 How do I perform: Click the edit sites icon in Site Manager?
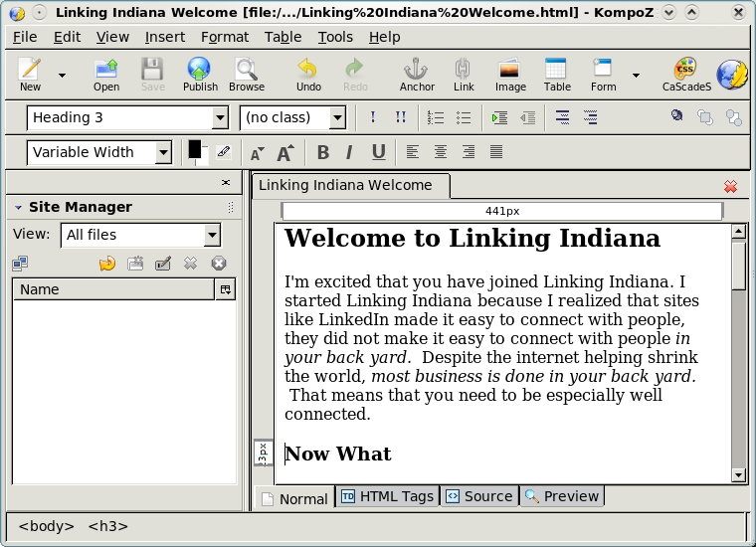pyautogui.click(x=20, y=264)
